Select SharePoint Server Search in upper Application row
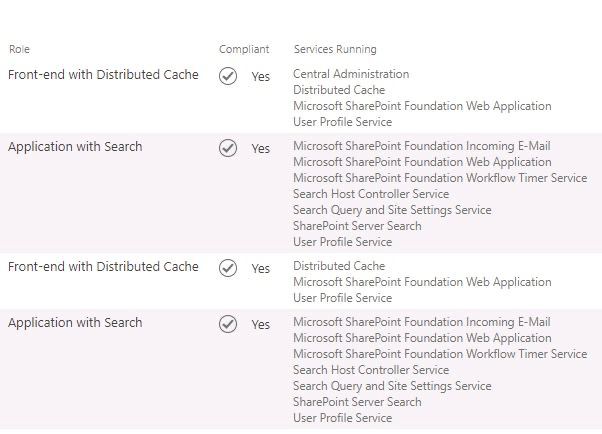This screenshot has height=434, width=602. [x=357, y=226]
